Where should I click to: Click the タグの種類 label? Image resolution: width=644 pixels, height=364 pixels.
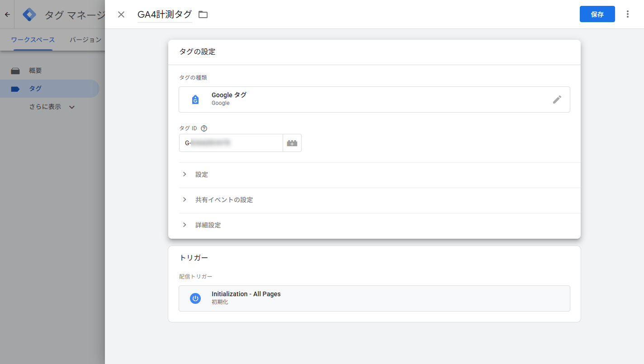[x=193, y=78]
